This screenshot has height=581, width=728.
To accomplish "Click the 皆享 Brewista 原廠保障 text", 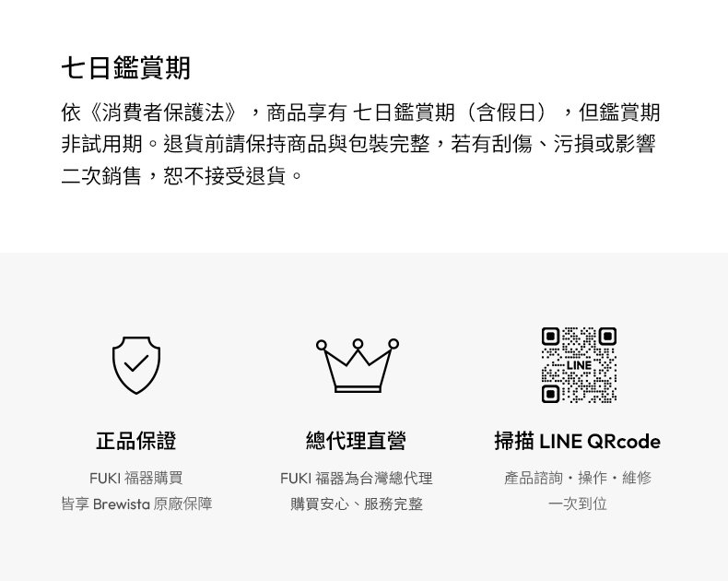I will coord(136,504).
